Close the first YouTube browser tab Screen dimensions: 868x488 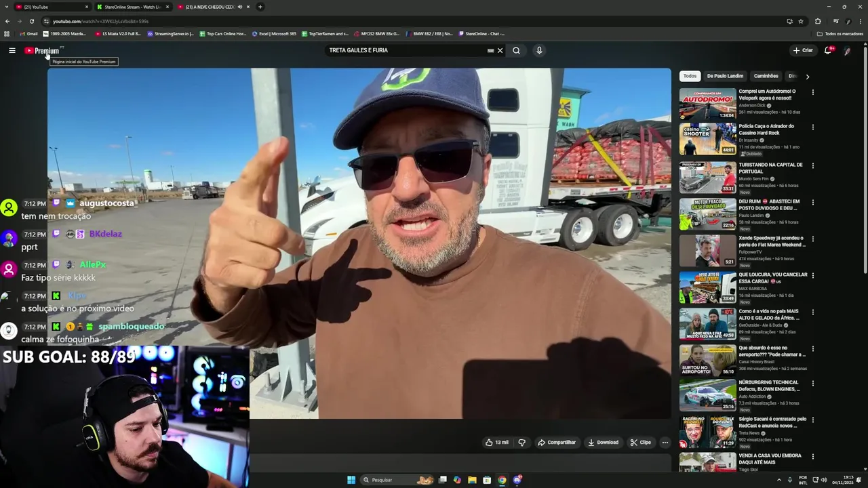(x=87, y=7)
